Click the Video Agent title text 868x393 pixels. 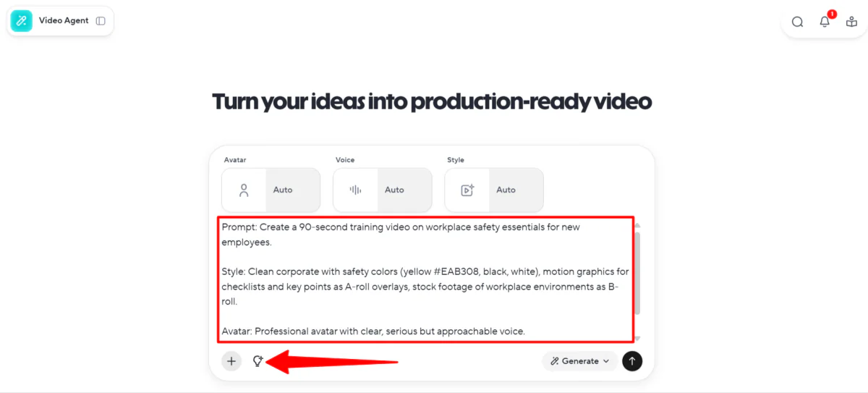tap(64, 21)
